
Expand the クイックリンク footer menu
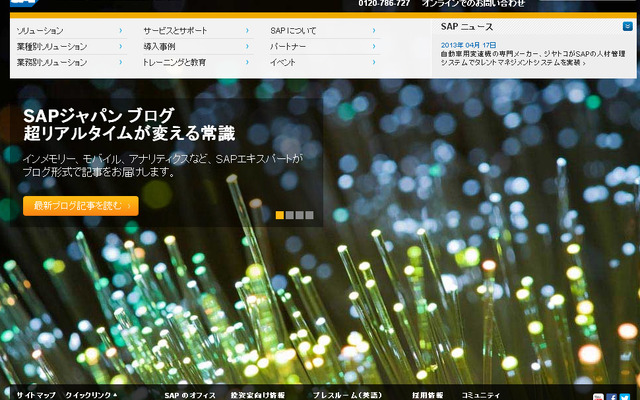(x=91, y=395)
